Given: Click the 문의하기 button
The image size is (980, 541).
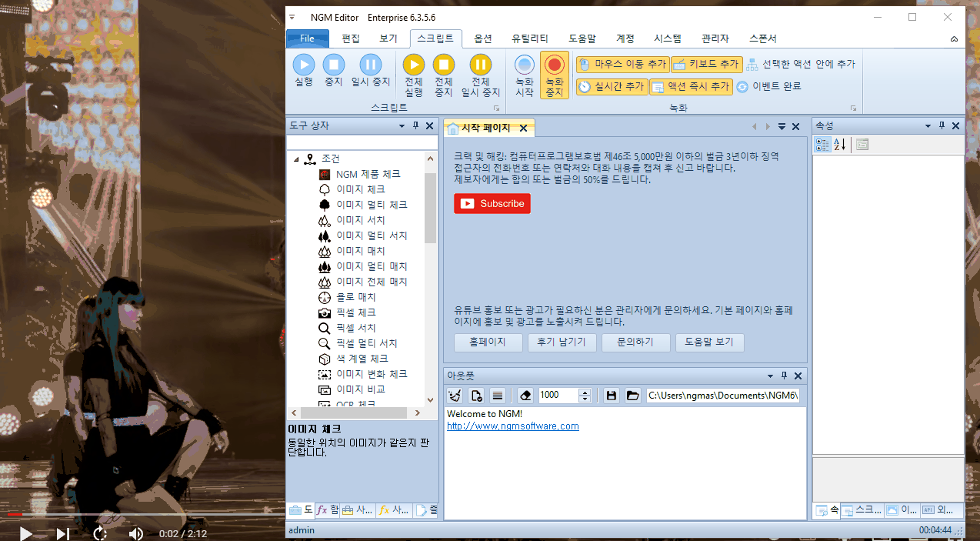Looking at the screenshot, I should click(x=635, y=342).
